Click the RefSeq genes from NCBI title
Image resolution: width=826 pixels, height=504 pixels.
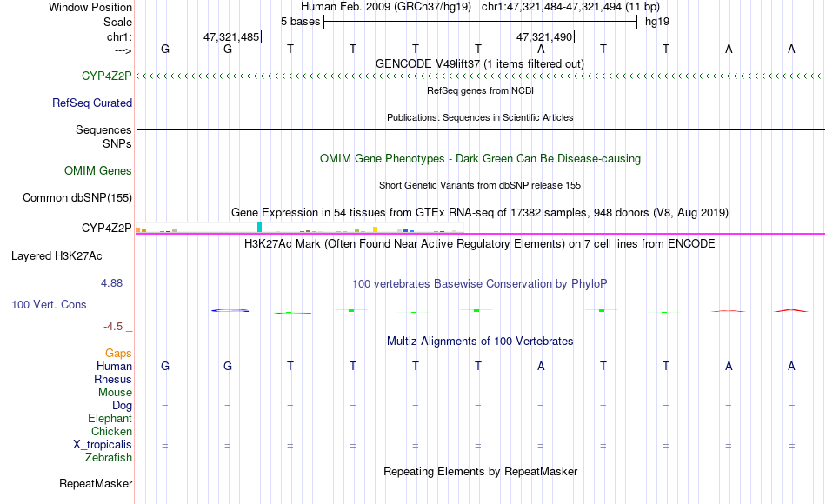(x=480, y=90)
